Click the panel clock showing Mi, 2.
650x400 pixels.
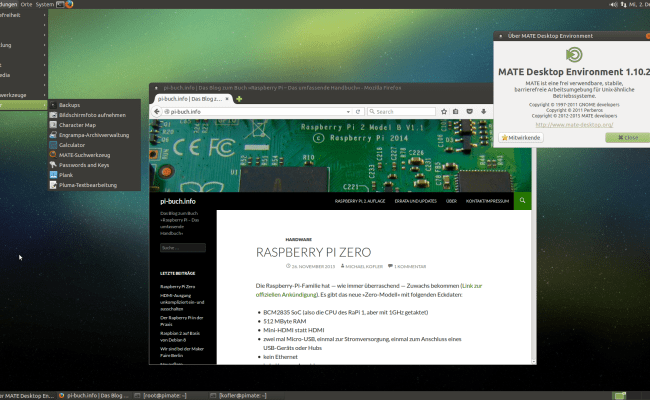click(639, 4)
